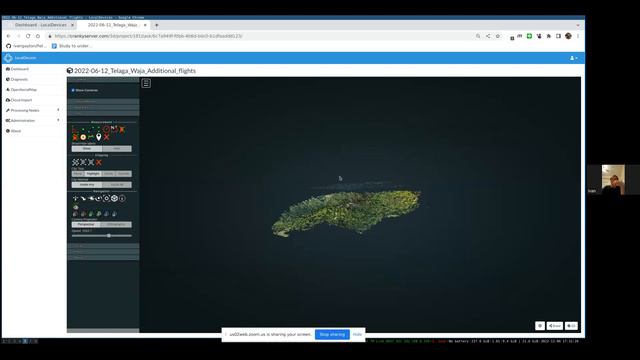Expand Processing Nodes sidebar submenu arrow
640x360 pixels.
[x=58, y=110]
